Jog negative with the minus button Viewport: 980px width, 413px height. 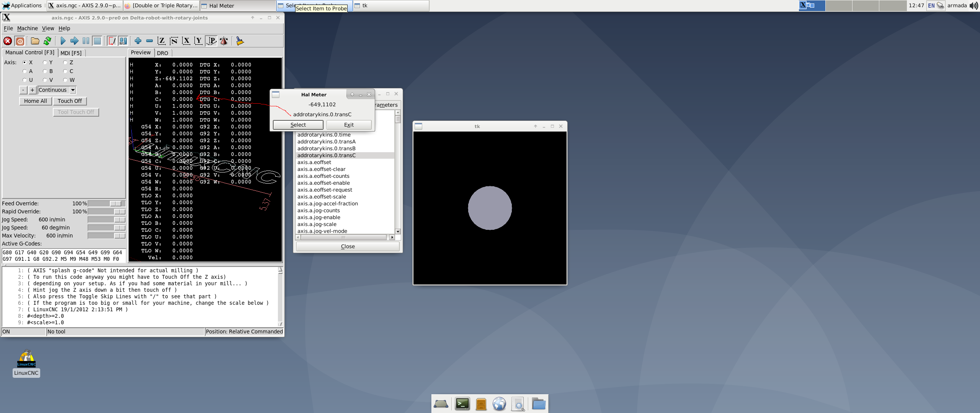coord(23,90)
